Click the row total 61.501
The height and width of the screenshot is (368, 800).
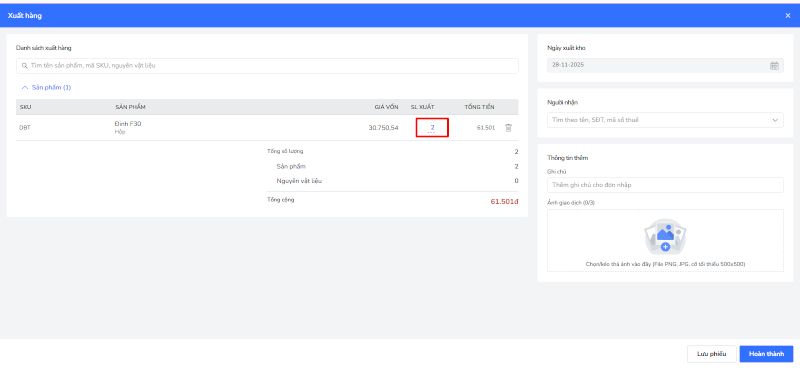tap(486, 128)
